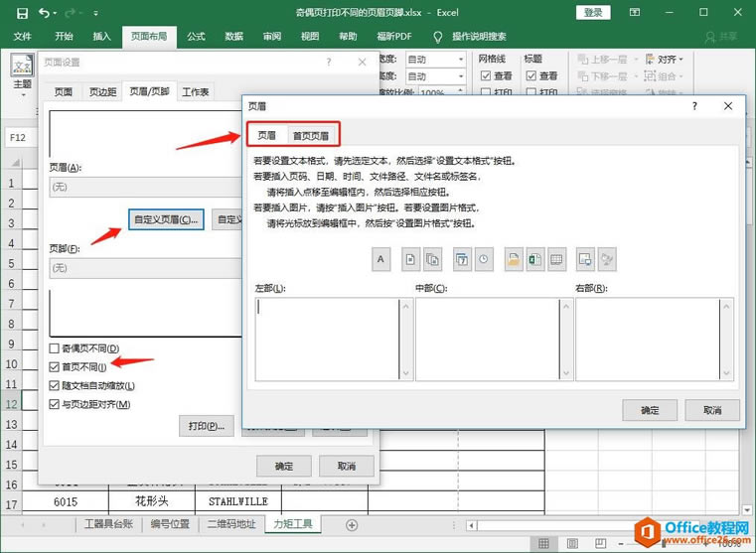
Task: Switch to Normal view in the status bar
Action: (x=543, y=543)
